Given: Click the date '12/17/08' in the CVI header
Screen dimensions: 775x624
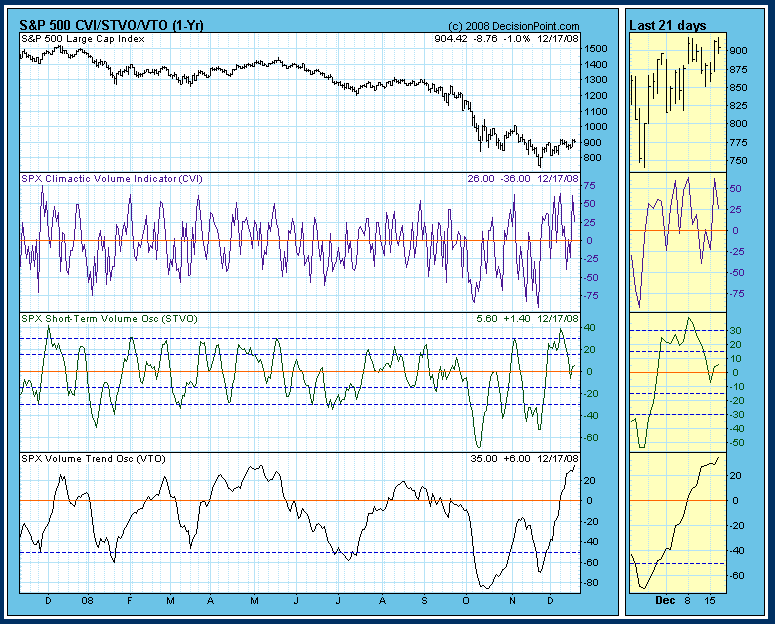Looking at the screenshot, I should tap(558, 178).
